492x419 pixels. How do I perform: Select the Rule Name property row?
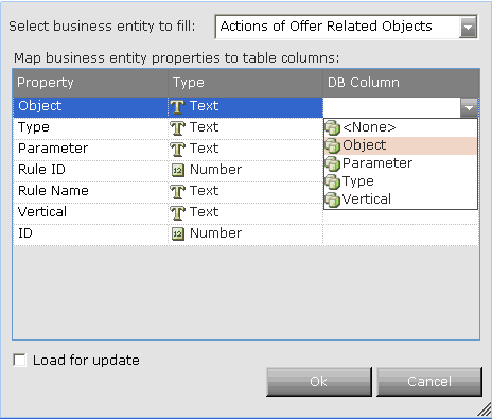click(x=246, y=192)
